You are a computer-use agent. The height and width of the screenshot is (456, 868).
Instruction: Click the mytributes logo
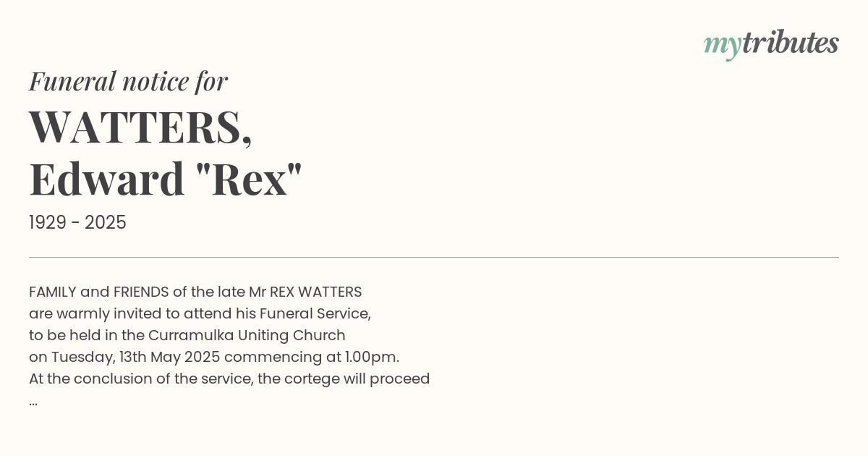[771, 45]
